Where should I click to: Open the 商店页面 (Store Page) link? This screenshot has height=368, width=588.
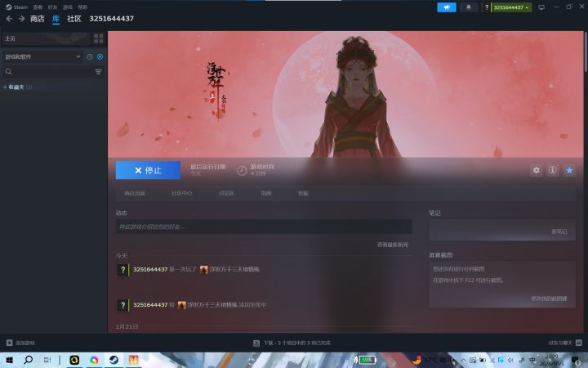pos(135,193)
